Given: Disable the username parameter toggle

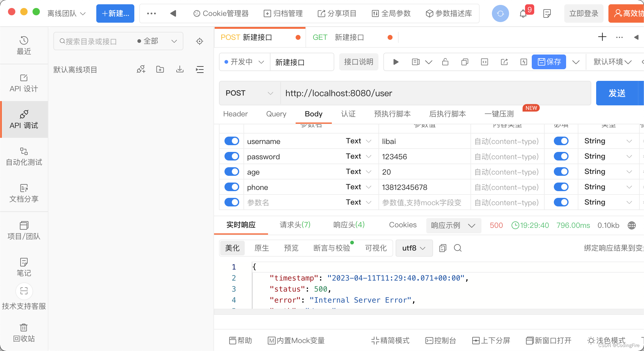Looking at the screenshot, I should click(232, 141).
